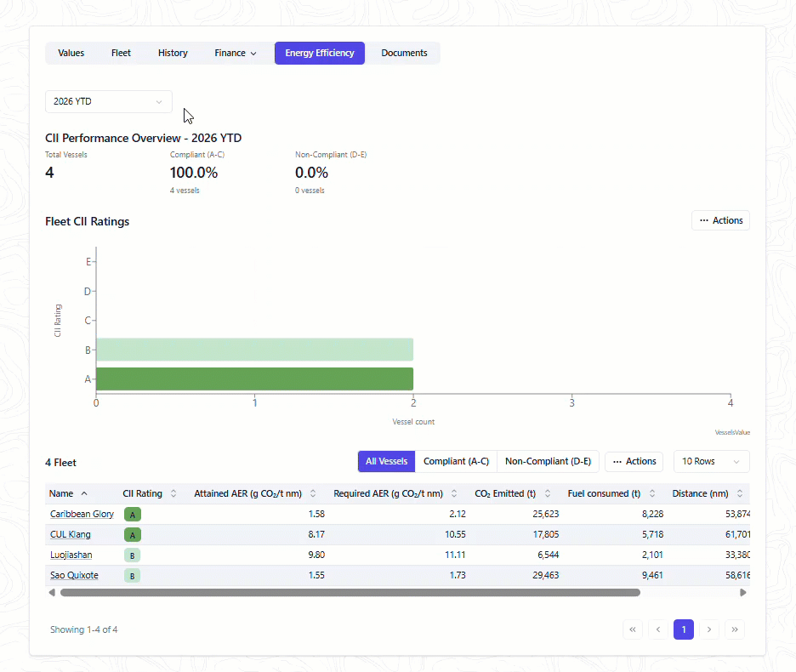The height and width of the screenshot is (672, 796).
Task: Filter table to Non-Compliant (D-E) vessels
Action: click(548, 462)
